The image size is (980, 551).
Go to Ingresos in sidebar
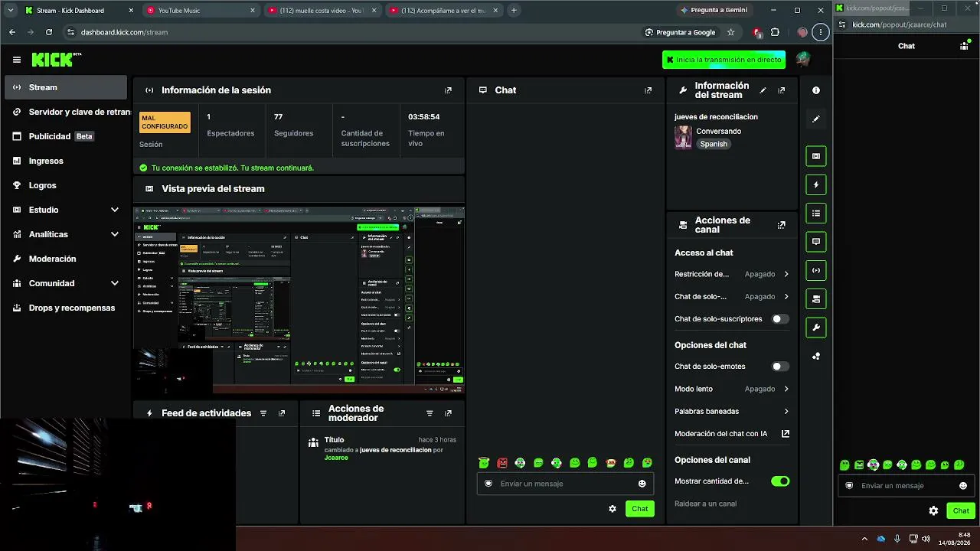(x=66, y=161)
